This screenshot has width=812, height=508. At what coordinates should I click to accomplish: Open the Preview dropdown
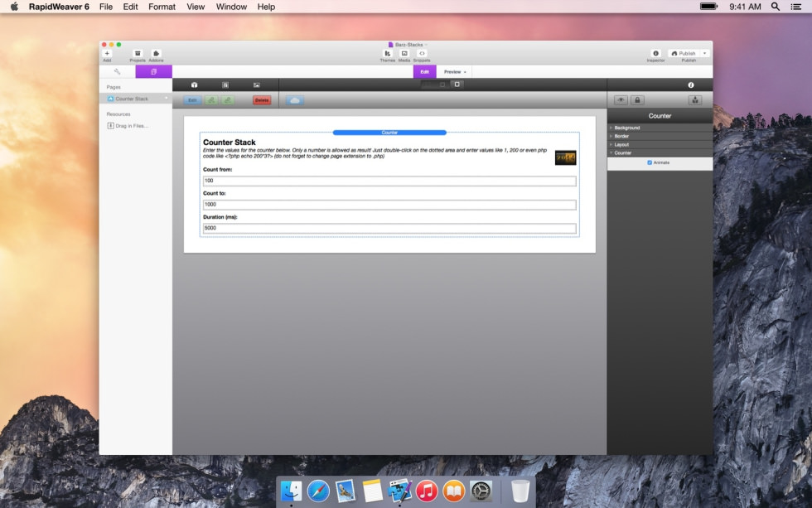pos(455,72)
